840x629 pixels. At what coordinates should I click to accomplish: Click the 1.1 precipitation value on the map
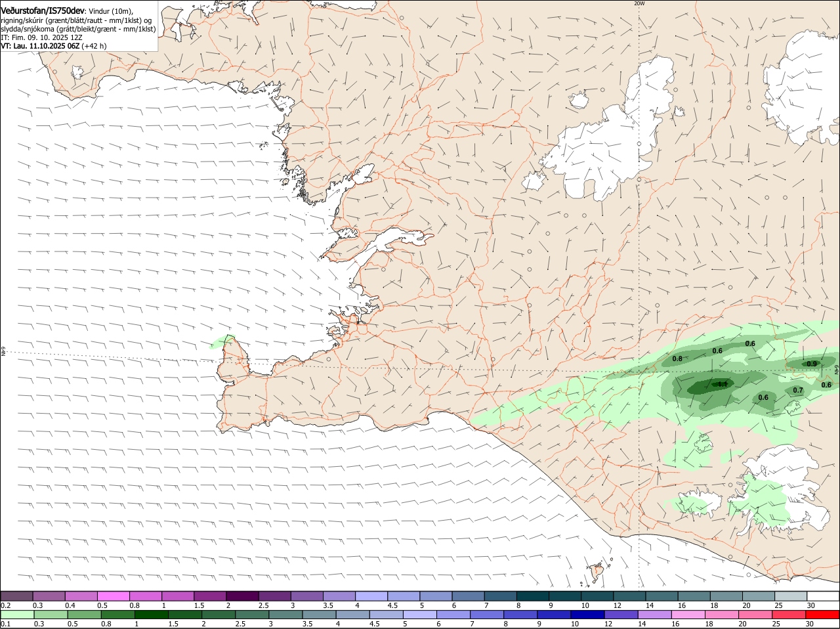tap(723, 384)
